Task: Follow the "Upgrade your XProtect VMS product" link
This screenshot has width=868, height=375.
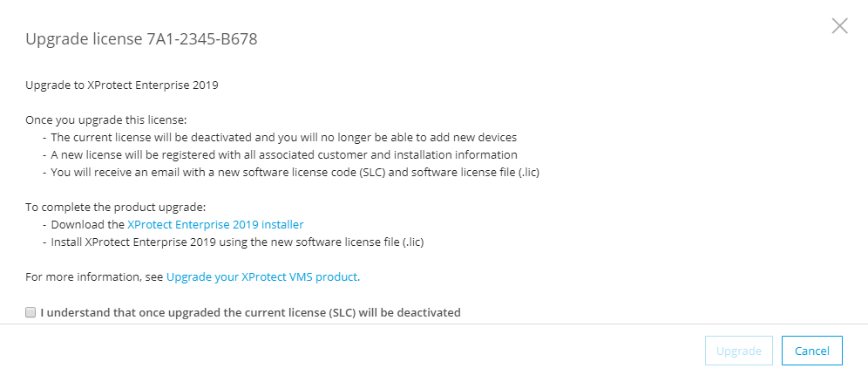Action: (x=261, y=277)
